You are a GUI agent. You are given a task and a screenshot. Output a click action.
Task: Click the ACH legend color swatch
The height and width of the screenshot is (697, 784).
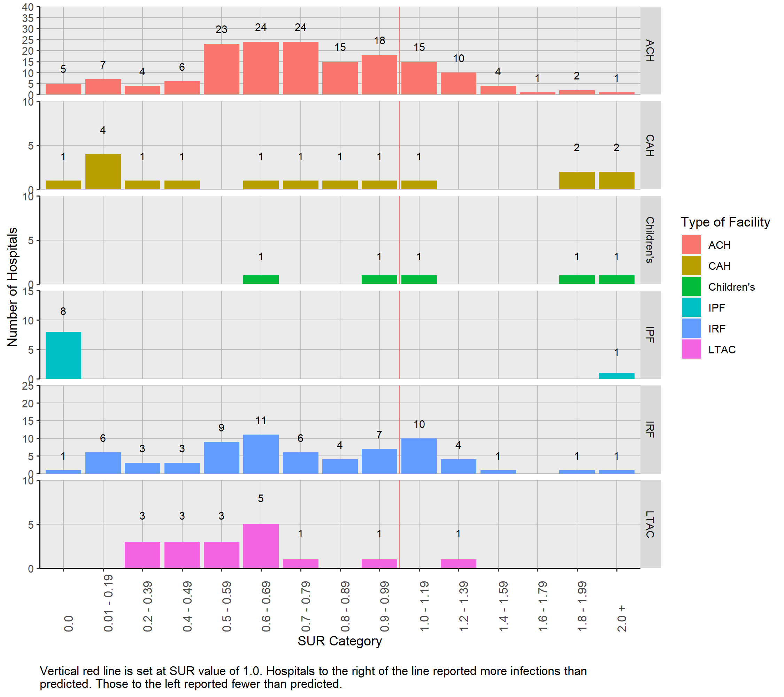click(x=691, y=245)
